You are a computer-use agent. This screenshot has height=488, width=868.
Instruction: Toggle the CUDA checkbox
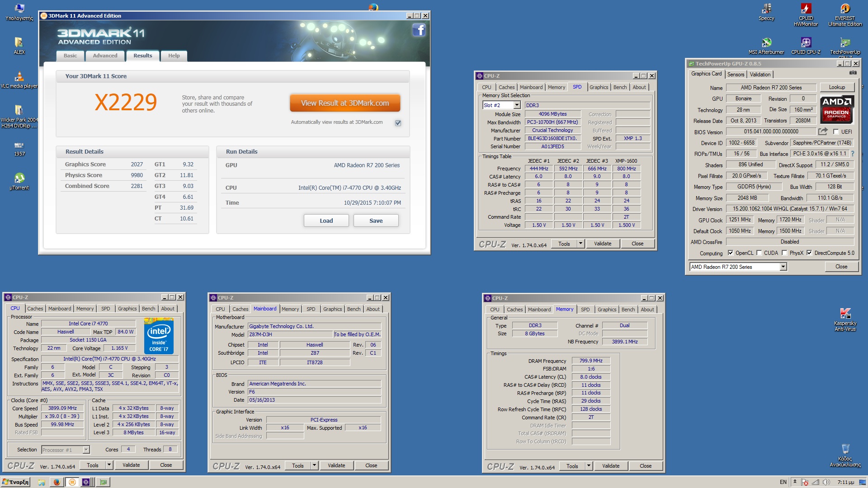[759, 253]
